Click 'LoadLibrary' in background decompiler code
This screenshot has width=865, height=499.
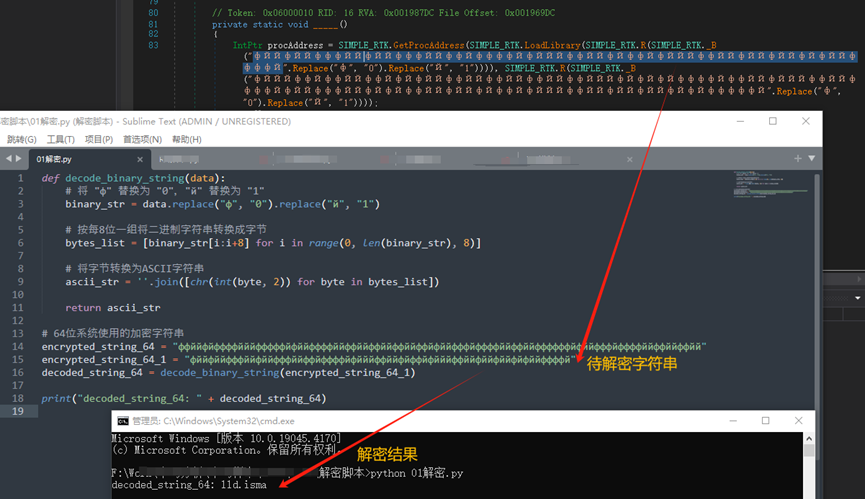click(x=552, y=45)
